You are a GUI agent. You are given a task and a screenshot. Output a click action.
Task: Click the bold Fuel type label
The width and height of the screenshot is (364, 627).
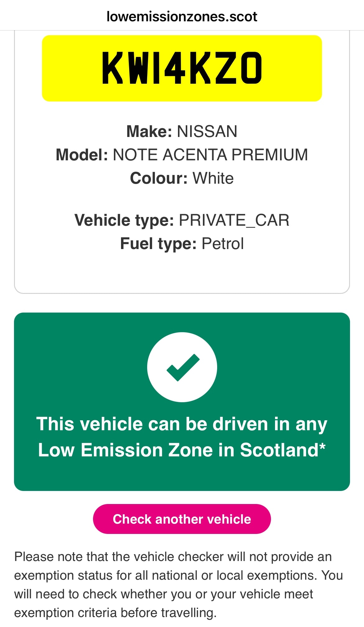pos(158,243)
